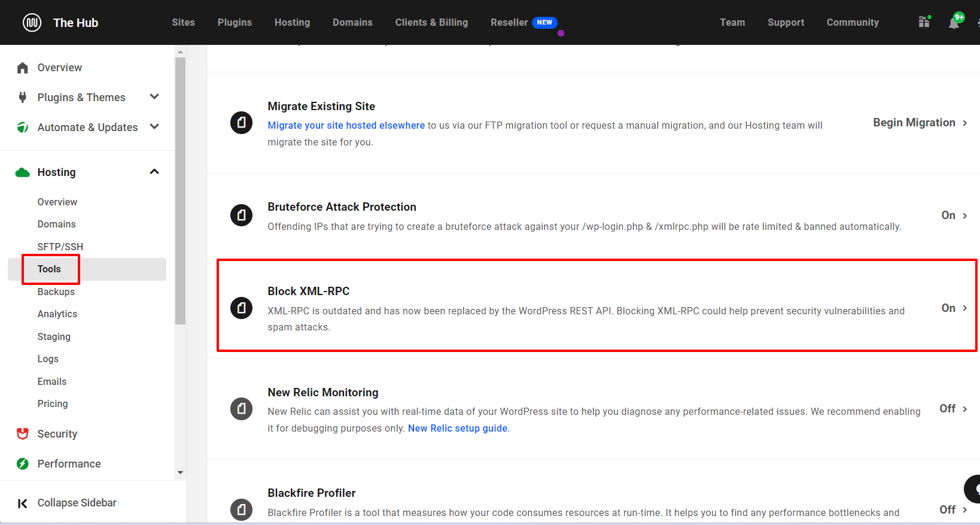Click chevron beside Blackfire Off status
The height and width of the screenshot is (525, 980).
coord(964,510)
